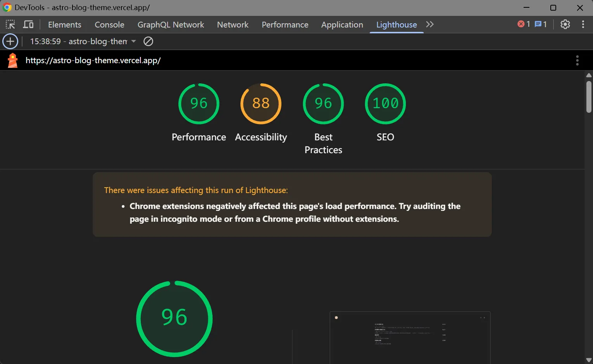593x364 pixels.
Task: Show more tabs with the double chevron
Action: pos(430,24)
